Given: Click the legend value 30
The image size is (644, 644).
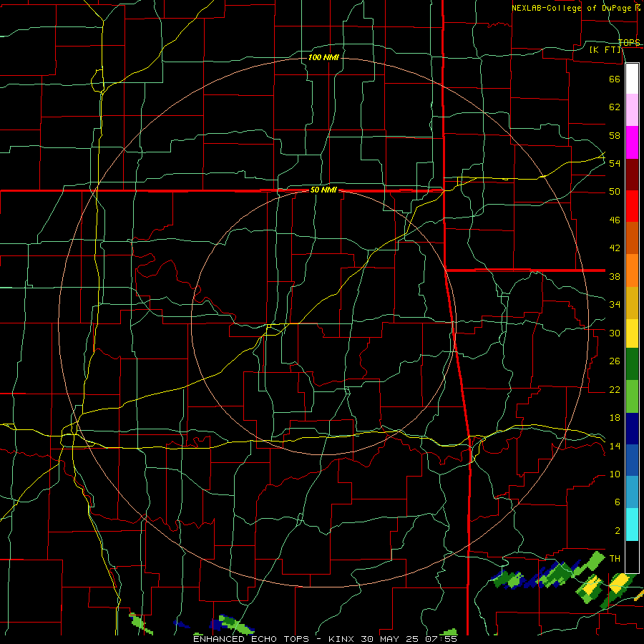Looking at the screenshot, I should [615, 333].
